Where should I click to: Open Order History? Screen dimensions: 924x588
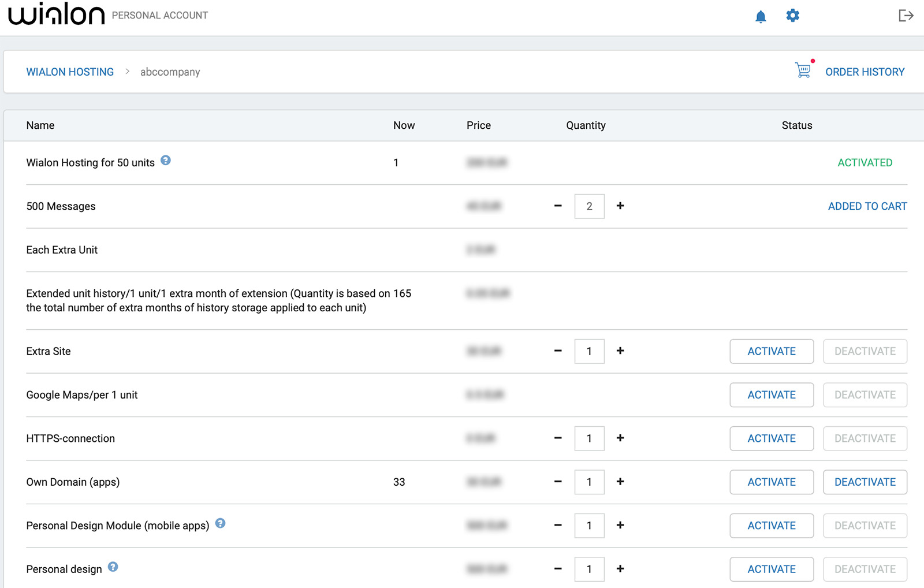tap(865, 72)
